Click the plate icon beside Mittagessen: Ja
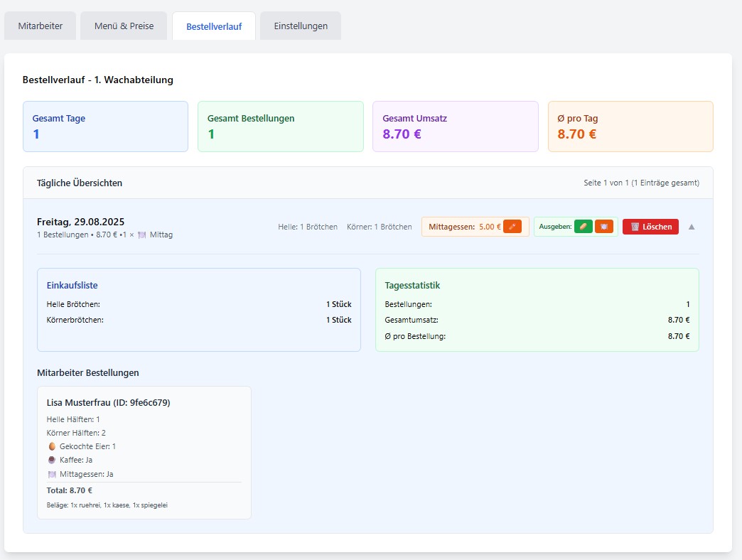The height and width of the screenshot is (560, 742). point(52,474)
